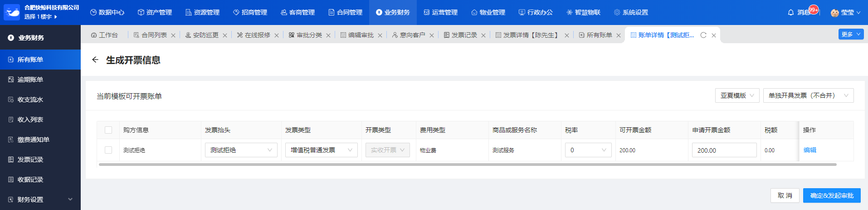Click the notification bell icon
The width and height of the screenshot is (868, 210).
pyautogui.click(x=791, y=12)
